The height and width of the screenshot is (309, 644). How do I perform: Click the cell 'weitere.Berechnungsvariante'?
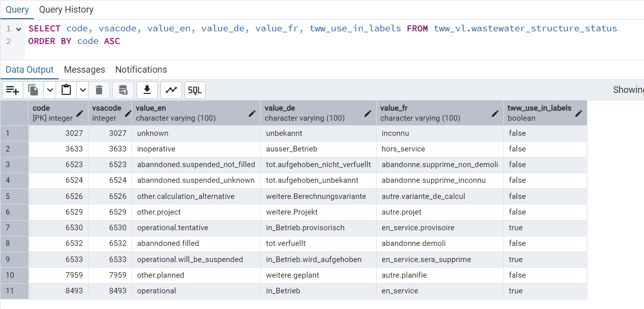[318, 196]
